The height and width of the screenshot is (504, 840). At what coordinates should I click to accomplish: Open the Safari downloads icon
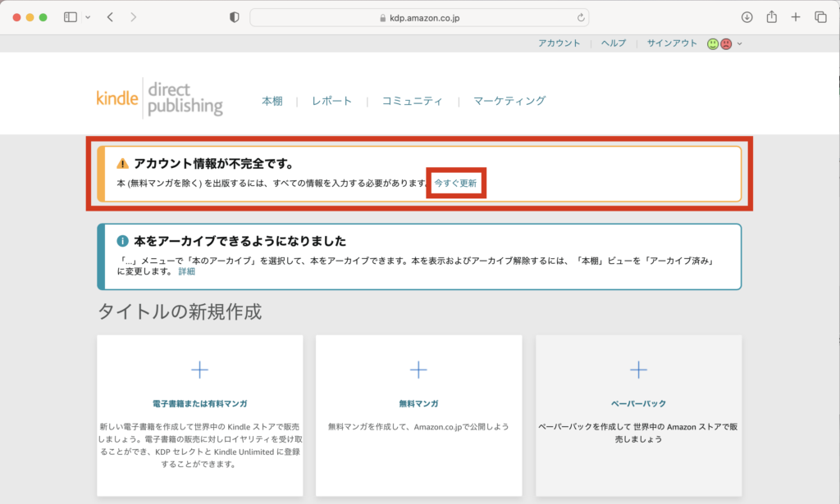[x=746, y=17]
